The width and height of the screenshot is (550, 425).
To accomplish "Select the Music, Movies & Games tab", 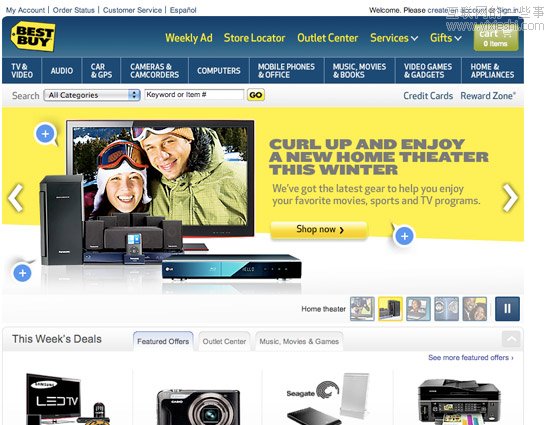I will (x=299, y=341).
